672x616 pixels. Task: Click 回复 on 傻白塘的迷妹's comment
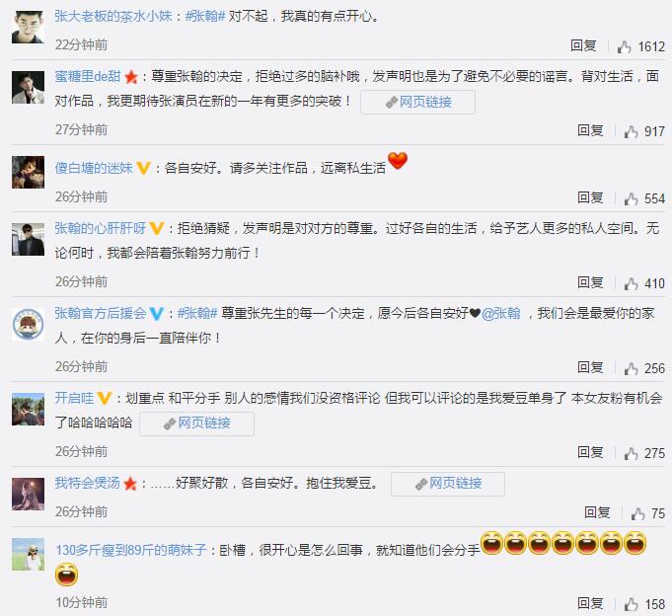(x=590, y=197)
